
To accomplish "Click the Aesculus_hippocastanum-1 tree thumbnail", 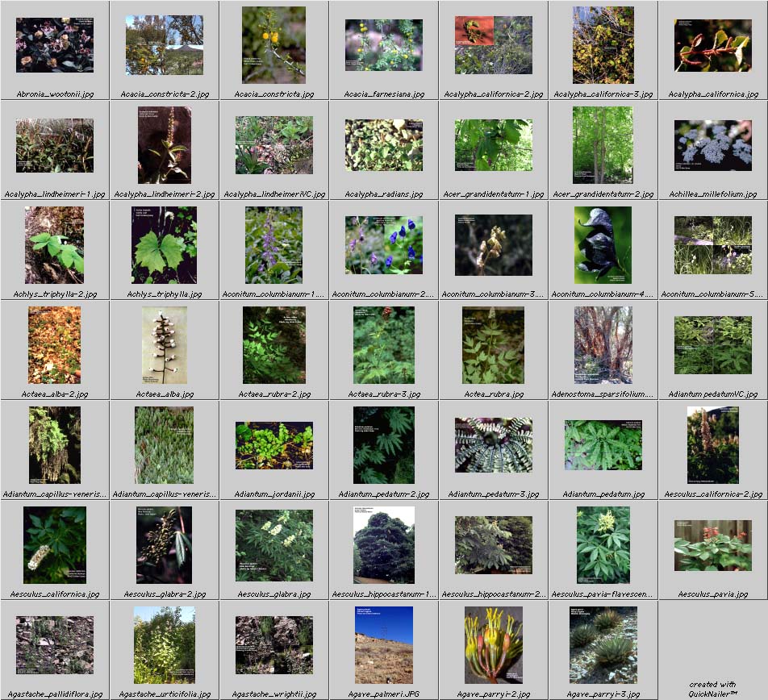I will click(384, 545).
